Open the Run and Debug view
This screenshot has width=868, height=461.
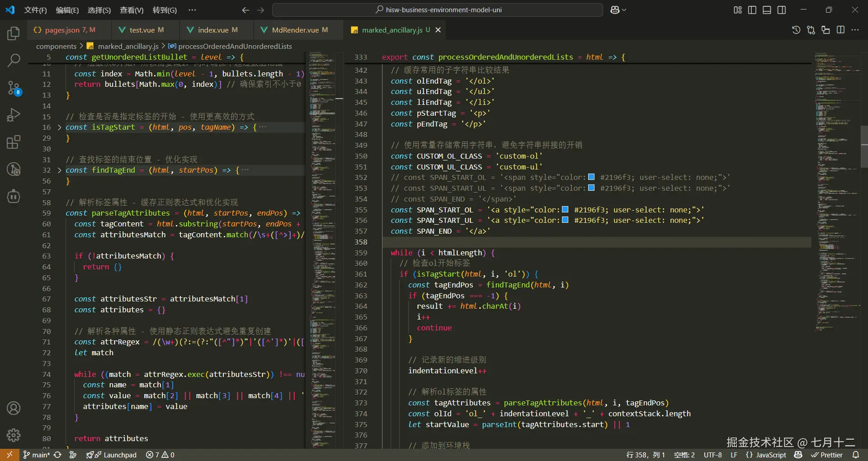click(14, 115)
